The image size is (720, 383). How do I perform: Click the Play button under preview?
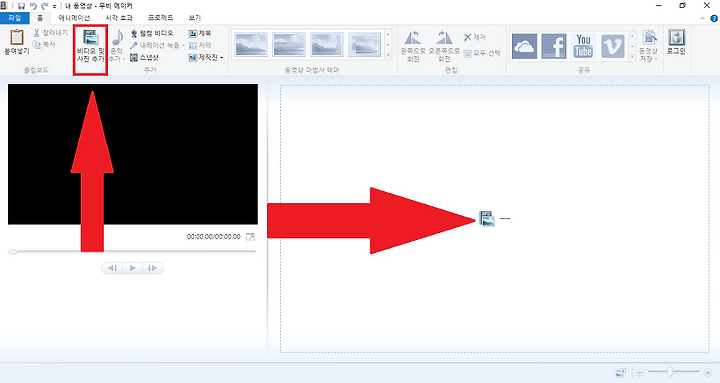(x=133, y=268)
